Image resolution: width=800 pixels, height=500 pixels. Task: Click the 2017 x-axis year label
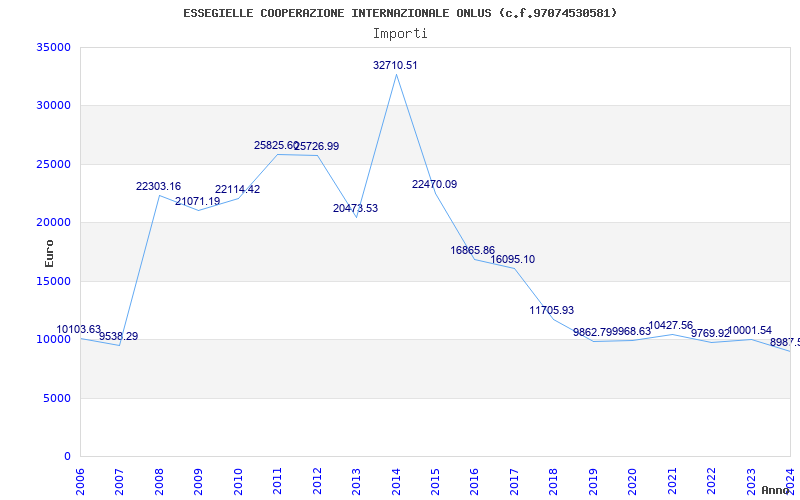point(514,480)
